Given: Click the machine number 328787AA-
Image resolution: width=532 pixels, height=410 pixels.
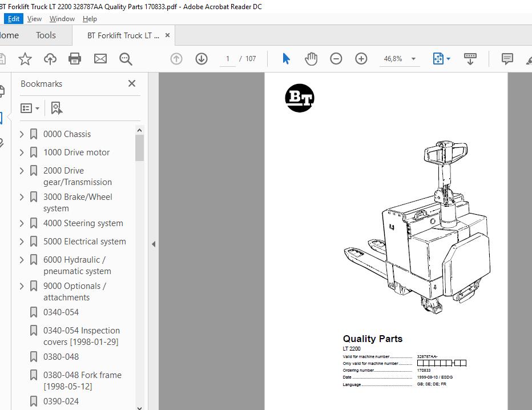Looking at the screenshot, I should (x=427, y=357).
